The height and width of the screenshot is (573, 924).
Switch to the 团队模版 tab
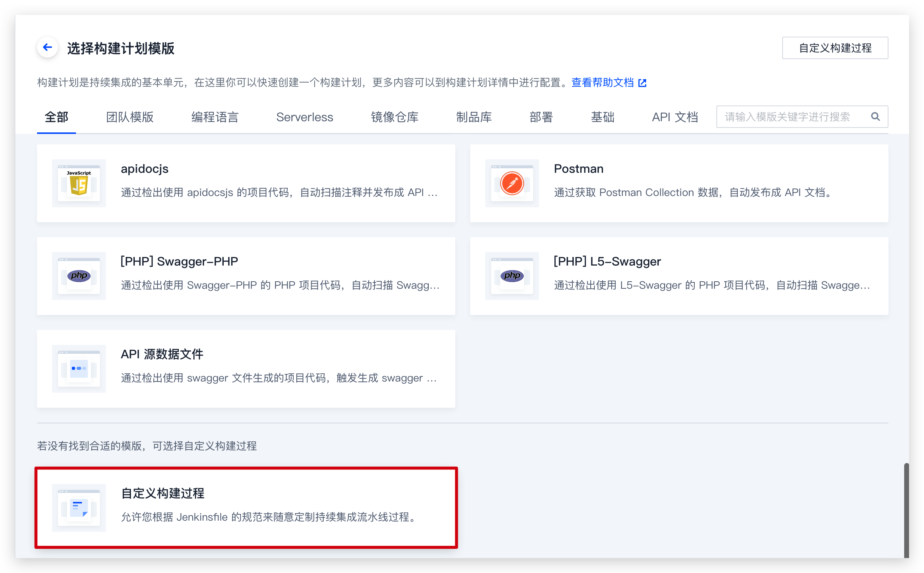[129, 117]
